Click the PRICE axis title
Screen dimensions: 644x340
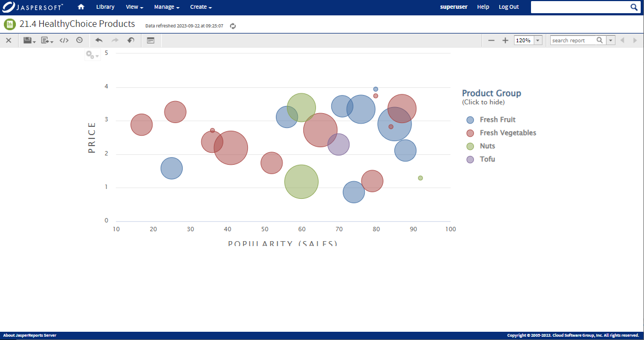click(92, 137)
